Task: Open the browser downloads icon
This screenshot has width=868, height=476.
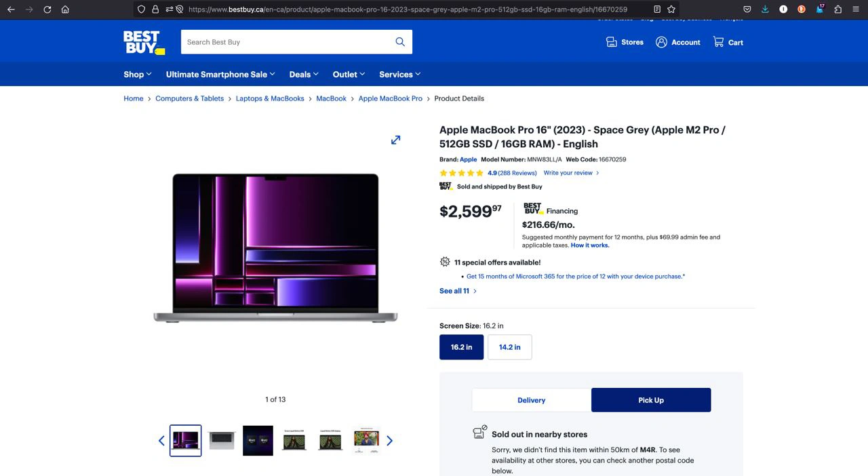Action: 765,9
